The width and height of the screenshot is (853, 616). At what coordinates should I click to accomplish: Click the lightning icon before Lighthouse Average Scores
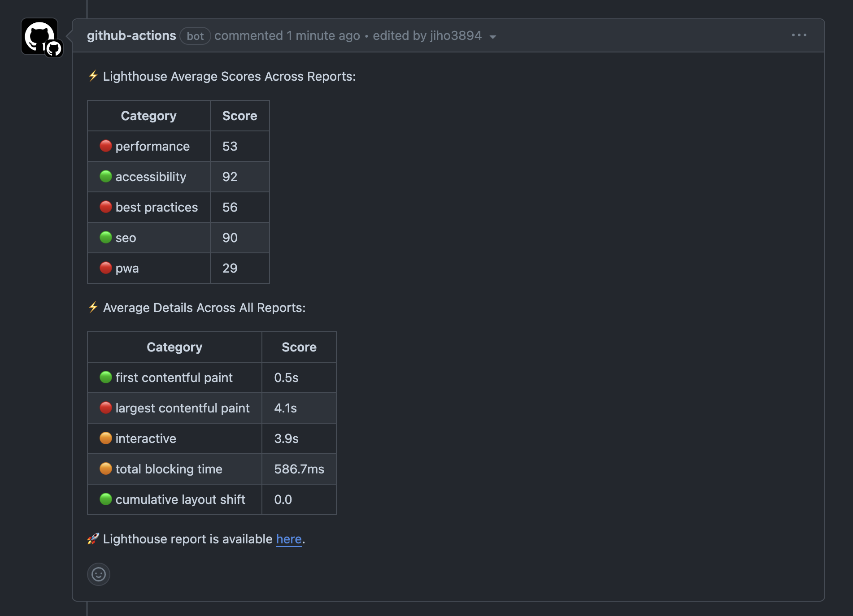[x=93, y=76]
